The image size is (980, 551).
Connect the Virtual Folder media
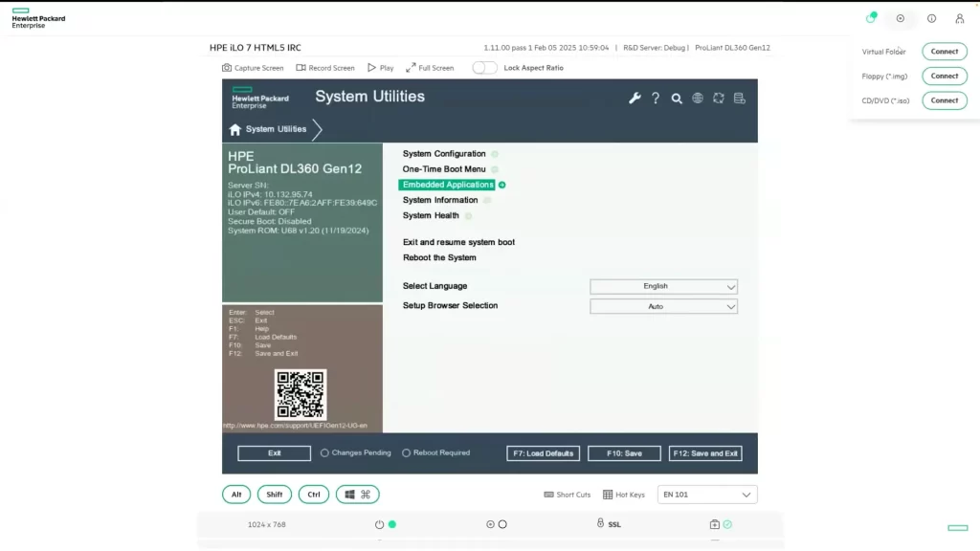(x=945, y=52)
